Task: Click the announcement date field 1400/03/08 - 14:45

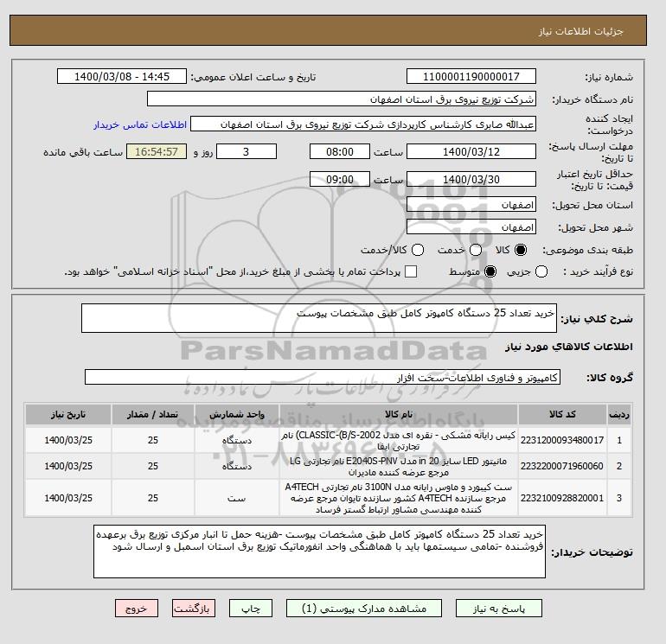Action: coord(122,76)
